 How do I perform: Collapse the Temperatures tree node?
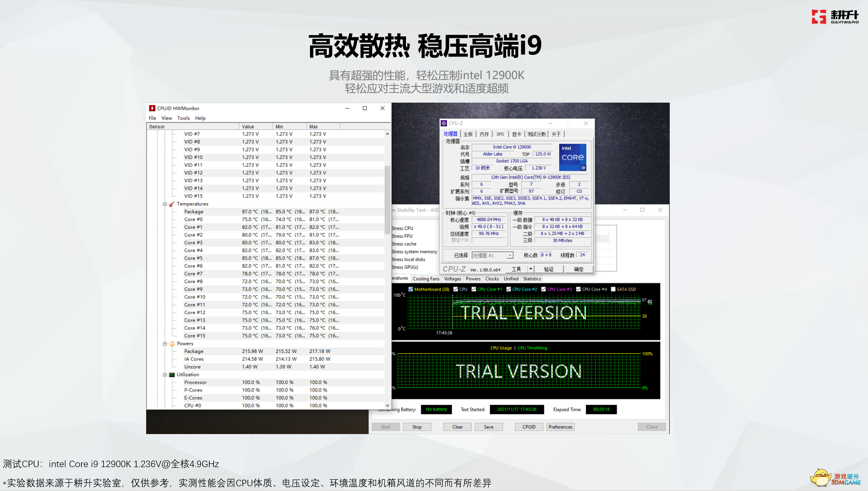click(165, 204)
